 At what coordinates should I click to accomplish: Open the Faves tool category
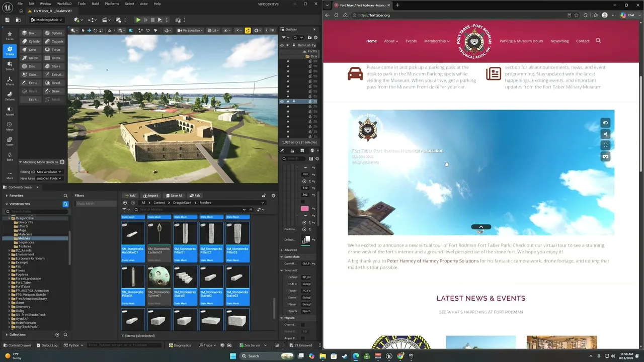[x=10, y=36]
